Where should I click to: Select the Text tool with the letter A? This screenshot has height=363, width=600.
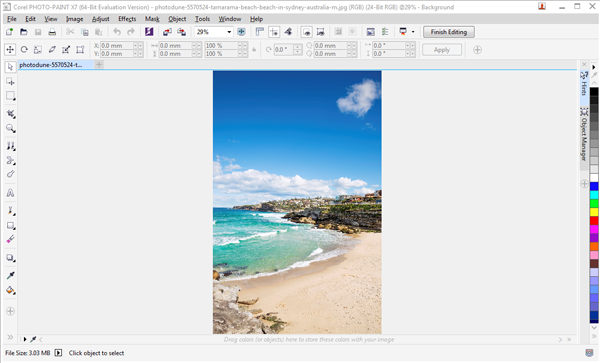(x=10, y=193)
